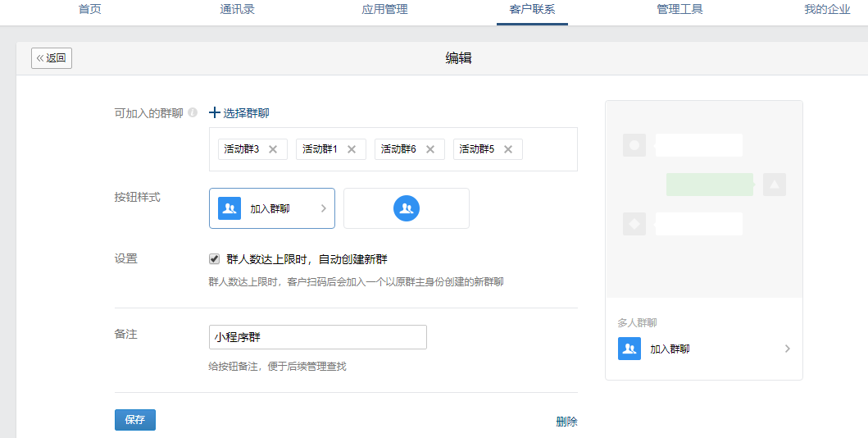Uncheck 群人数达上限时，自动创建新群 checkbox
The image size is (868, 438).
click(214, 258)
